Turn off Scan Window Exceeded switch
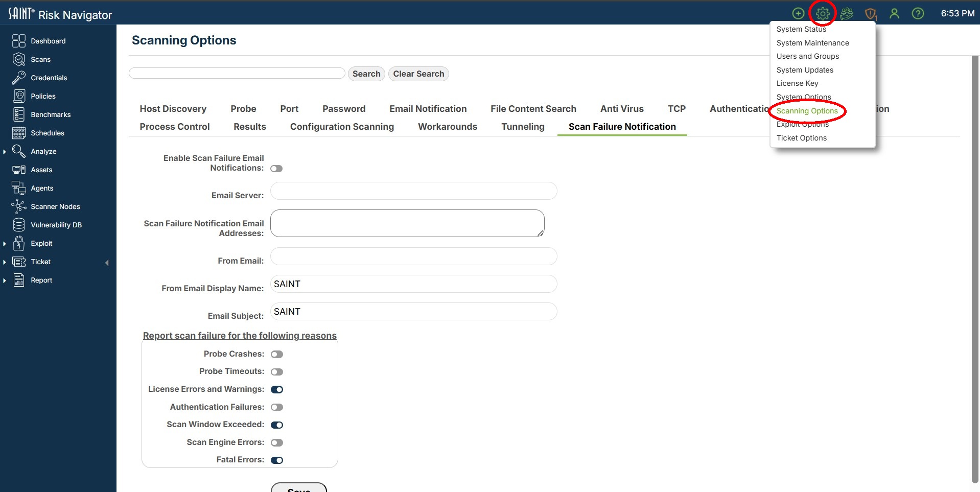This screenshot has height=492, width=980. pyautogui.click(x=277, y=425)
